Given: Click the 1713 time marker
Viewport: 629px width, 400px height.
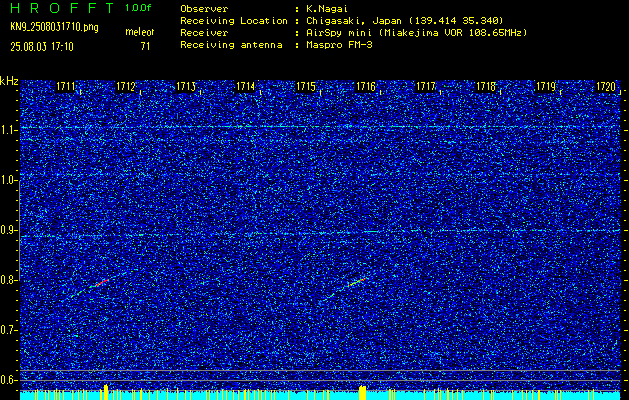Looking at the screenshot, I should point(186,86).
